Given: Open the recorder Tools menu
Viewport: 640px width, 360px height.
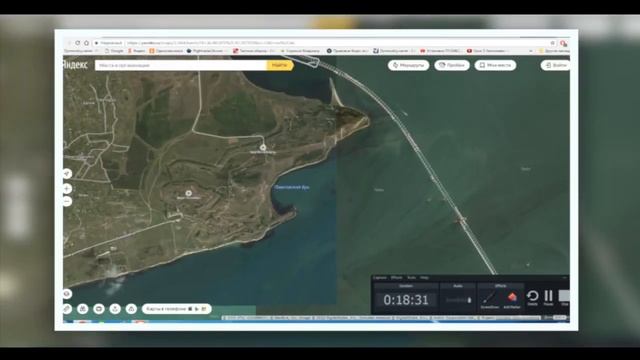Looking at the screenshot, I should 411,278.
